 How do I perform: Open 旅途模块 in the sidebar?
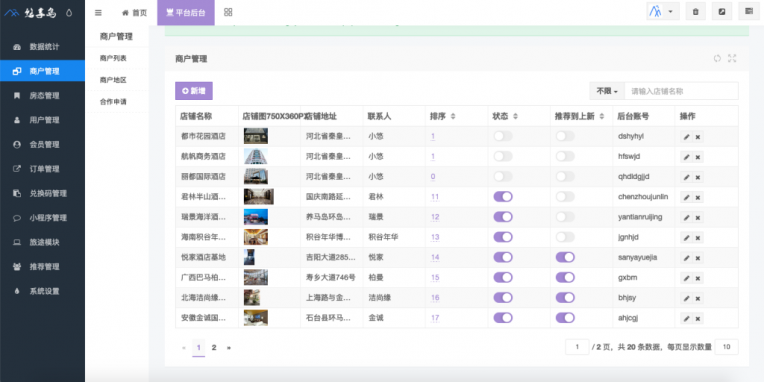42,242
